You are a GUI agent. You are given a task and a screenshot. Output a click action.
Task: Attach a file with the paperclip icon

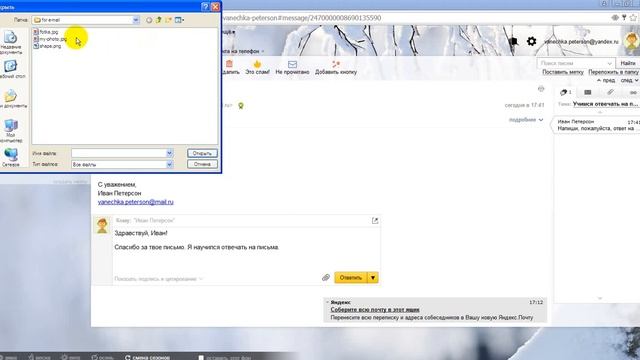click(325, 278)
